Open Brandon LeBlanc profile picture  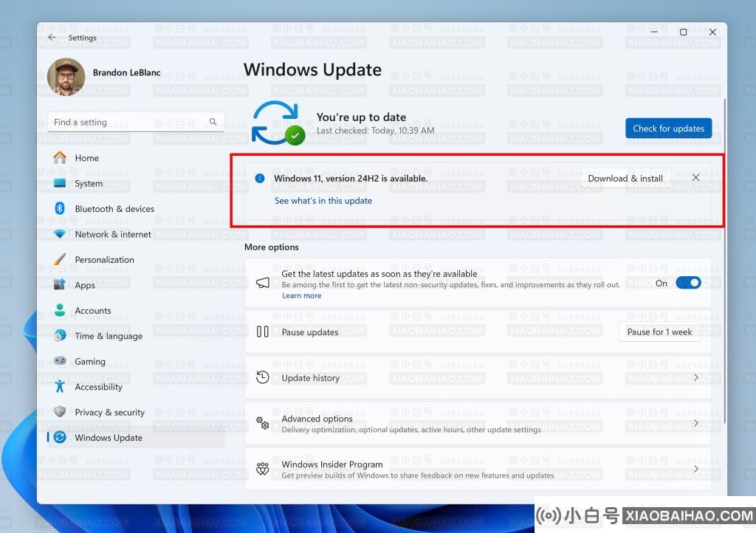[x=66, y=77]
